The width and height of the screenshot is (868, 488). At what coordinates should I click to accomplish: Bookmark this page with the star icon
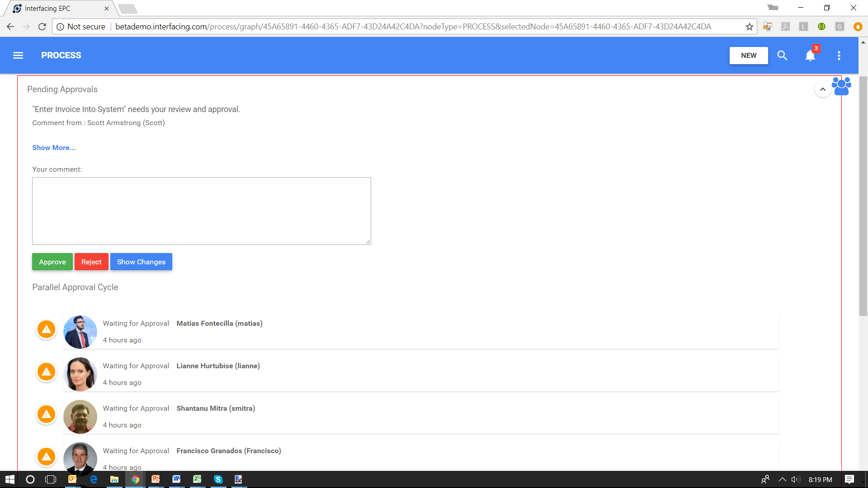pyautogui.click(x=750, y=27)
